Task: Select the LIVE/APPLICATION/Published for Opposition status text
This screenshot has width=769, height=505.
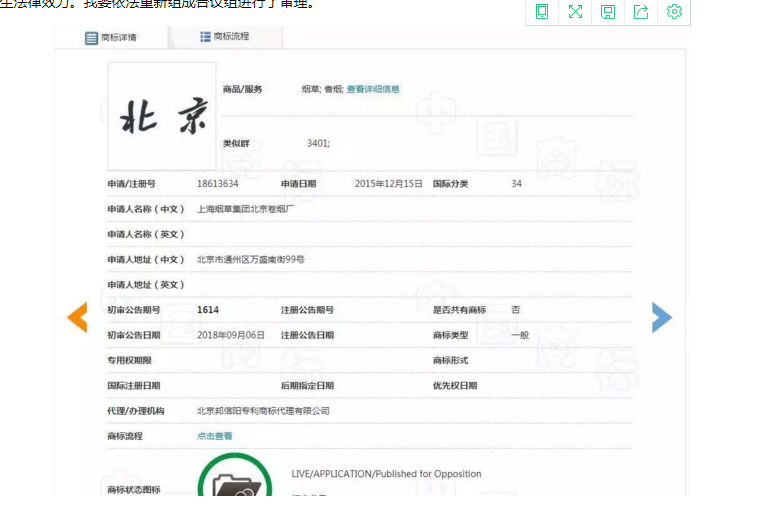Action: [386, 474]
